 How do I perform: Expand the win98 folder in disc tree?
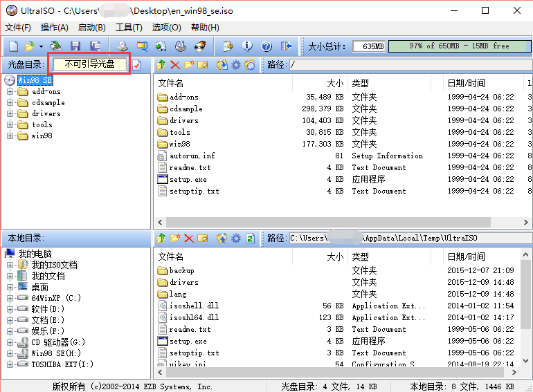pyautogui.click(x=10, y=136)
